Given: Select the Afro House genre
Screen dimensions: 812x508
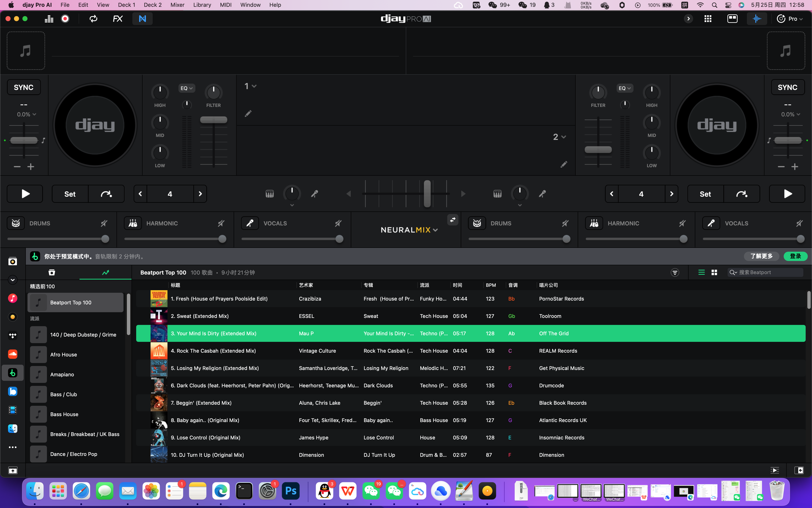Looking at the screenshot, I should coord(75,355).
